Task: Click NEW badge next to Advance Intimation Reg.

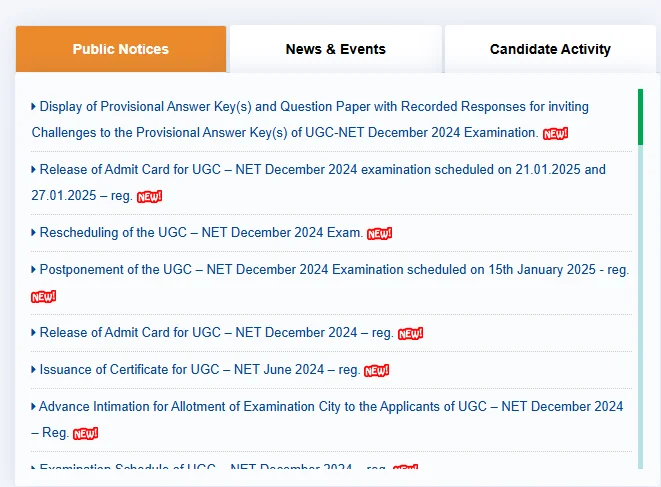Action: (86, 434)
